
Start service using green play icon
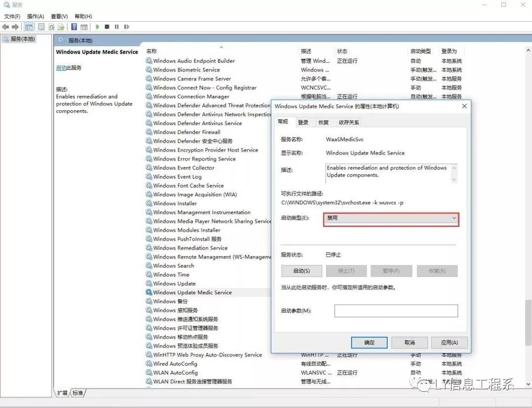98,27
